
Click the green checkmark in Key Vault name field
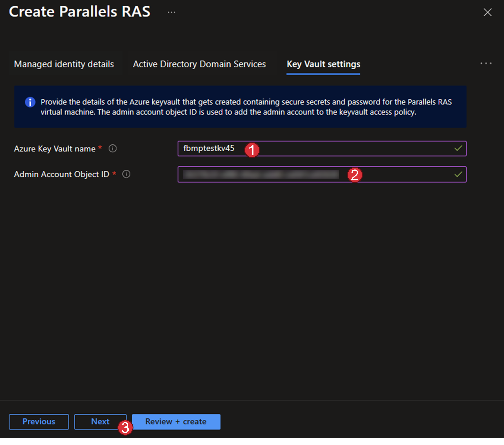[x=458, y=148]
